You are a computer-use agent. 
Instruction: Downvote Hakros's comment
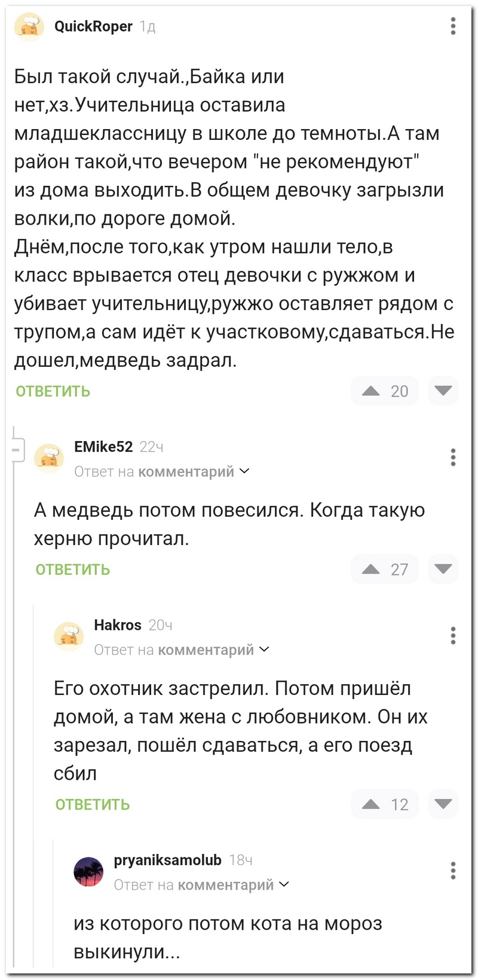point(443,804)
